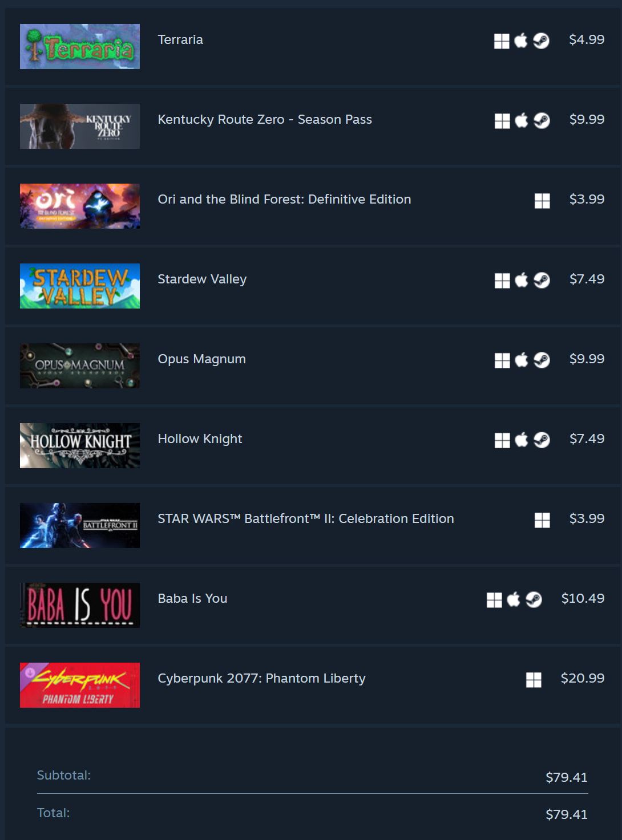Click the Apple icon on Opus Magnum row

(x=522, y=360)
